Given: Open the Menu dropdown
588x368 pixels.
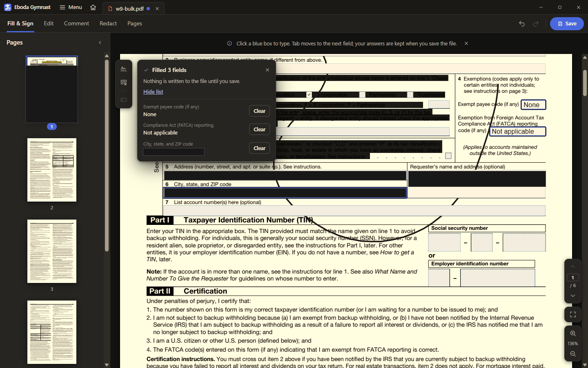Looking at the screenshot, I should click(71, 7).
